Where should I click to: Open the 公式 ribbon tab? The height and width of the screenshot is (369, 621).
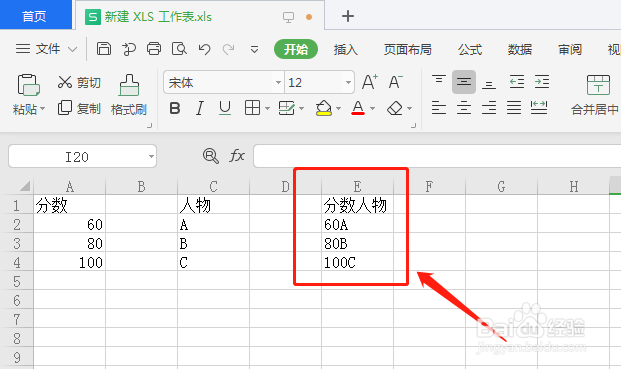click(470, 49)
